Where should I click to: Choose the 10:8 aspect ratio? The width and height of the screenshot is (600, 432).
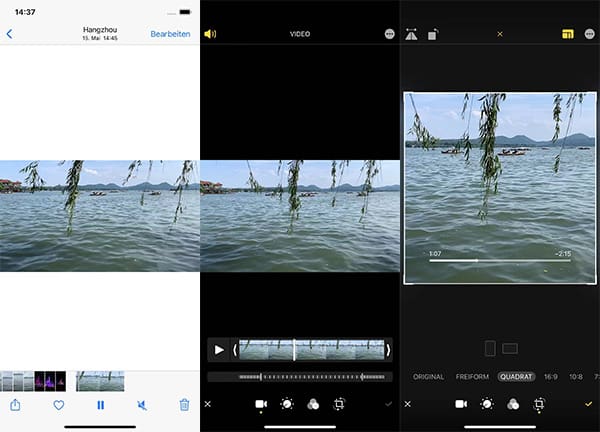576,377
